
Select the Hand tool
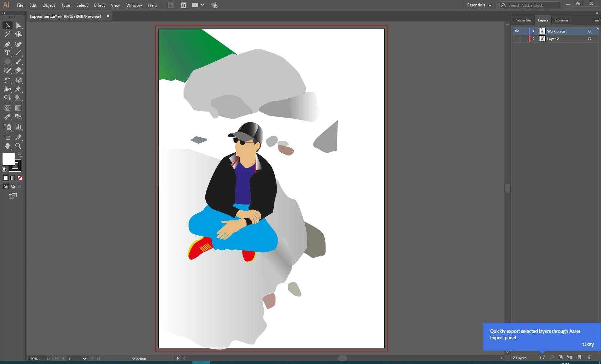(7, 146)
